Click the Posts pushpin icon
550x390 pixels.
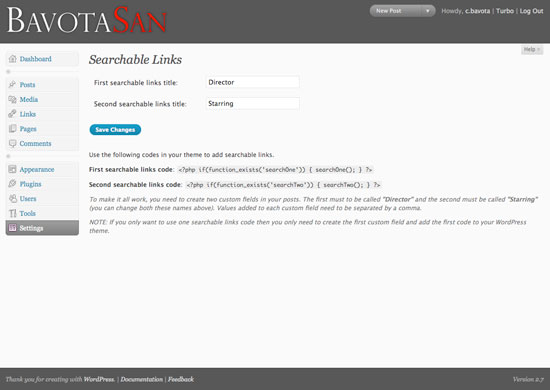(x=13, y=85)
